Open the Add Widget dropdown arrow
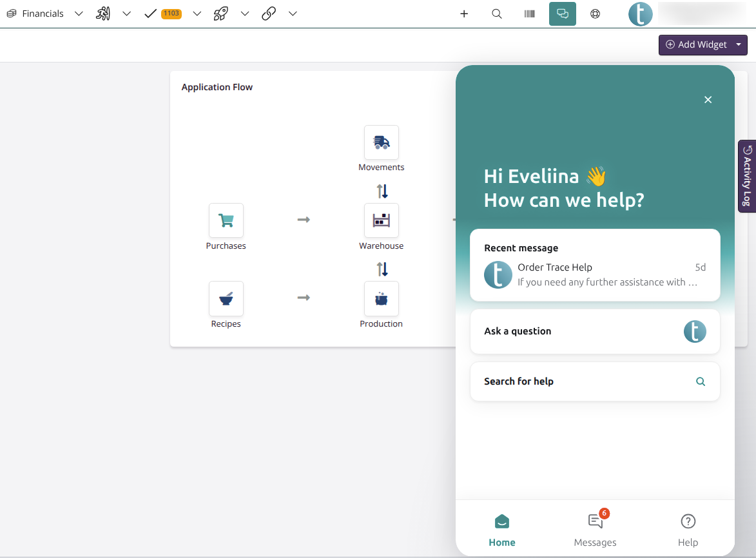This screenshot has width=756, height=558. tap(738, 44)
